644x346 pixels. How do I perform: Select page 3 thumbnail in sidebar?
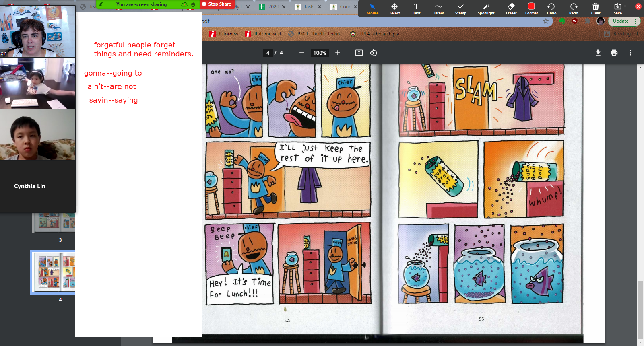pyautogui.click(x=54, y=222)
